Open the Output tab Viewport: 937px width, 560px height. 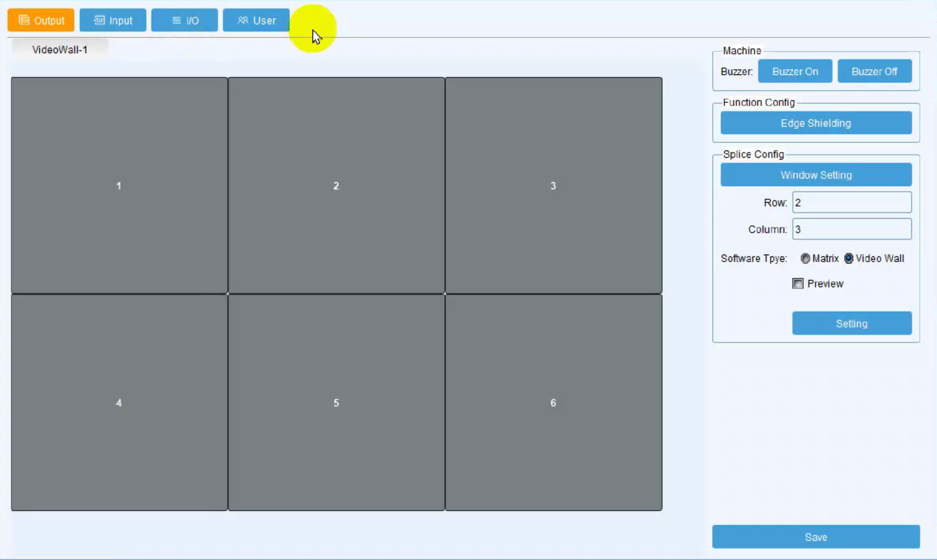[x=41, y=20]
